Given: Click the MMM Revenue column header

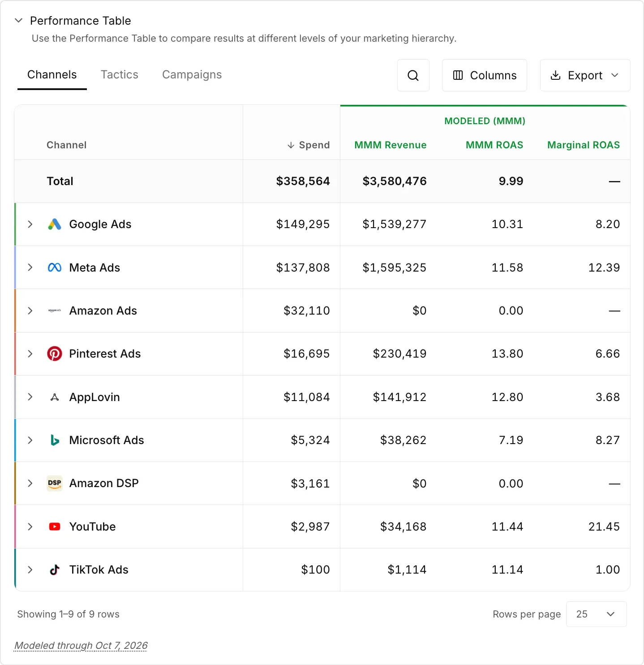Looking at the screenshot, I should click(391, 145).
